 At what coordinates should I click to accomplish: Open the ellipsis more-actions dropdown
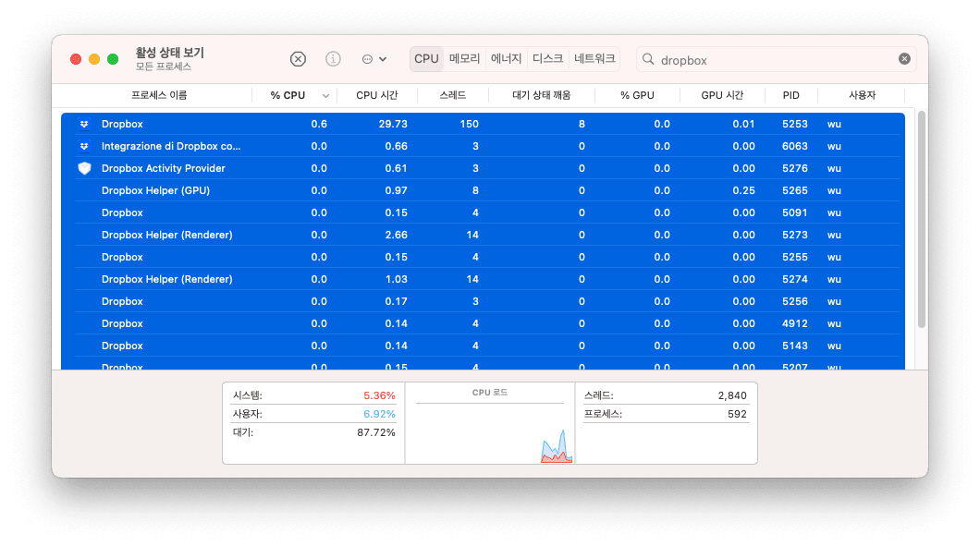coord(374,59)
